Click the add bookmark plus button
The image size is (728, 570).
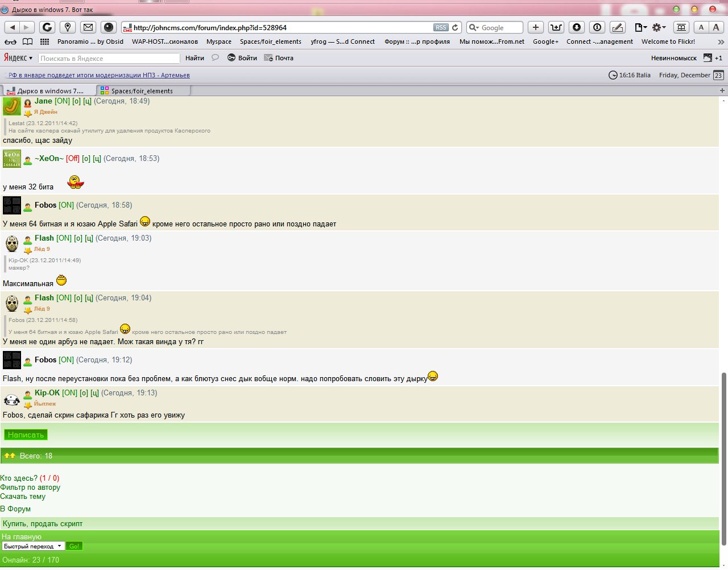(x=536, y=27)
